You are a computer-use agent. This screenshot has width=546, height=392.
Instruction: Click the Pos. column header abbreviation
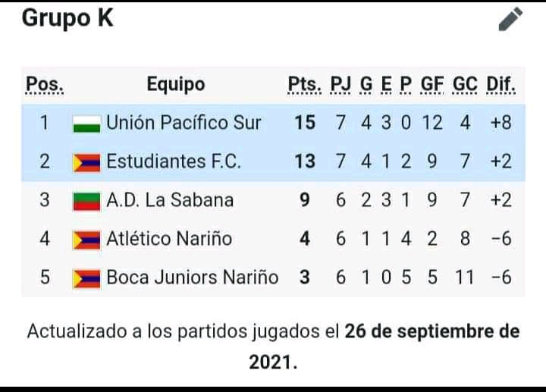[x=45, y=85]
